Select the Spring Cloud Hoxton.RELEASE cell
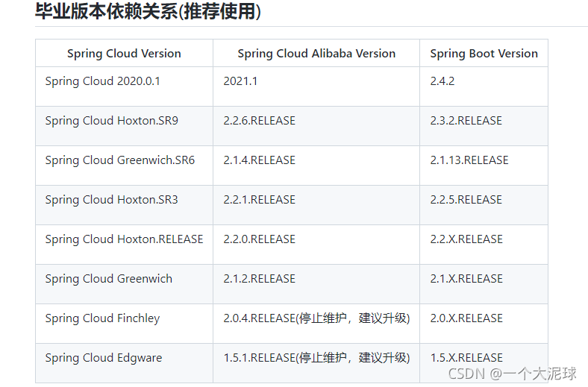Image resolution: width=588 pixels, height=387 pixels. pos(124,245)
